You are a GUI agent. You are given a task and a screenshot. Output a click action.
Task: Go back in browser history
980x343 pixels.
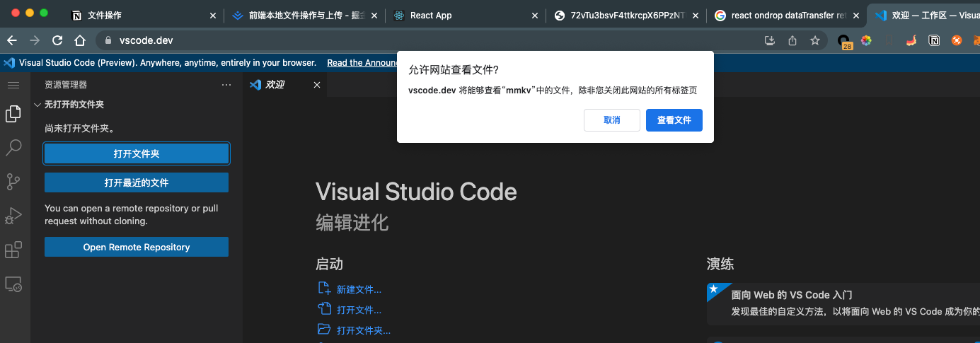(x=12, y=40)
